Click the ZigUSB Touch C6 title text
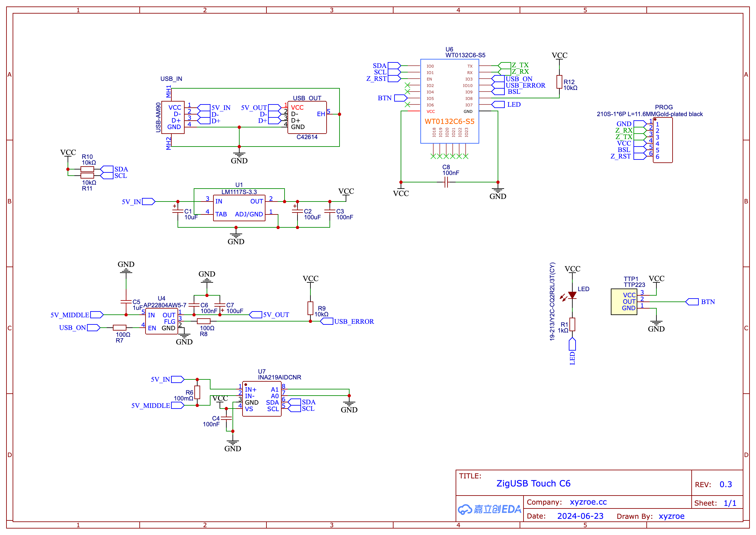756x535 pixels. pyautogui.click(x=534, y=483)
